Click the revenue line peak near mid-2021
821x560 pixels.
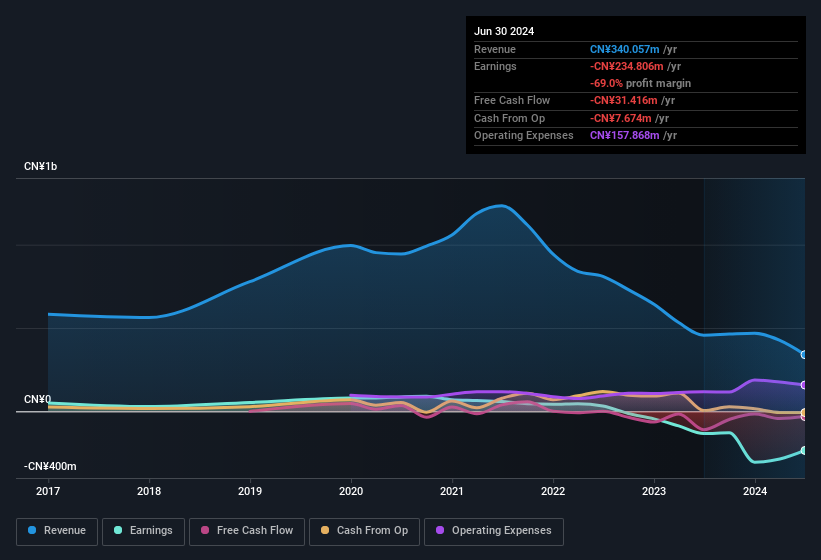(x=502, y=206)
